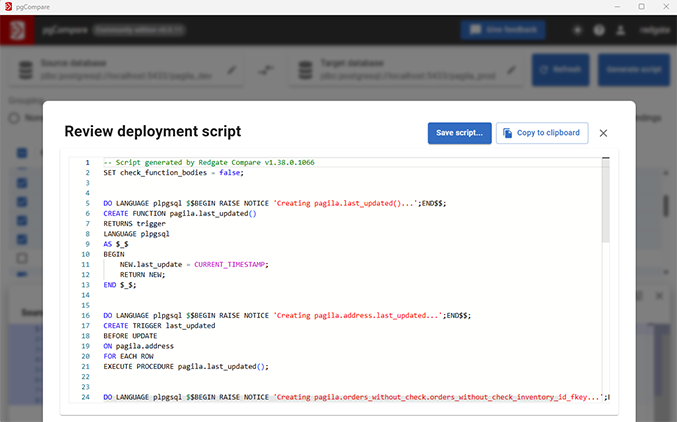
Task: Click NOTICE string 'Creating pagila.address.last_updated...'
Action: click(x=358, y=315)
